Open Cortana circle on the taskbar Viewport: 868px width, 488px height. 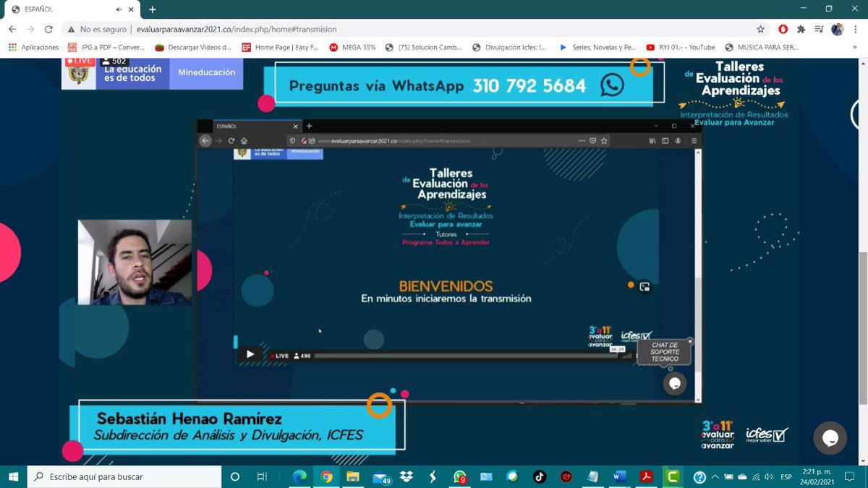click(x=234, y=476)
